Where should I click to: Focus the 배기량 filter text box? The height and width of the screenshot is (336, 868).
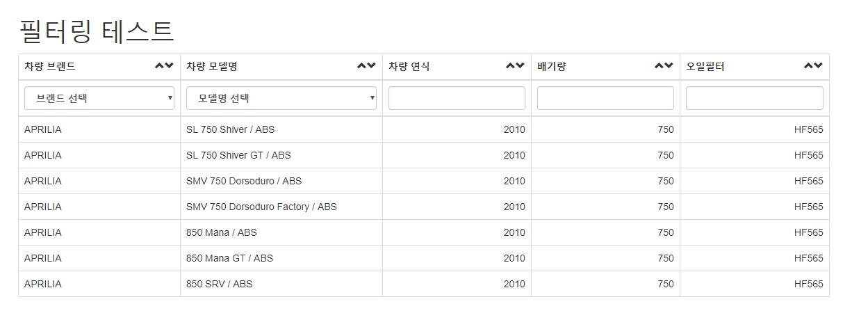coord(605,98)
